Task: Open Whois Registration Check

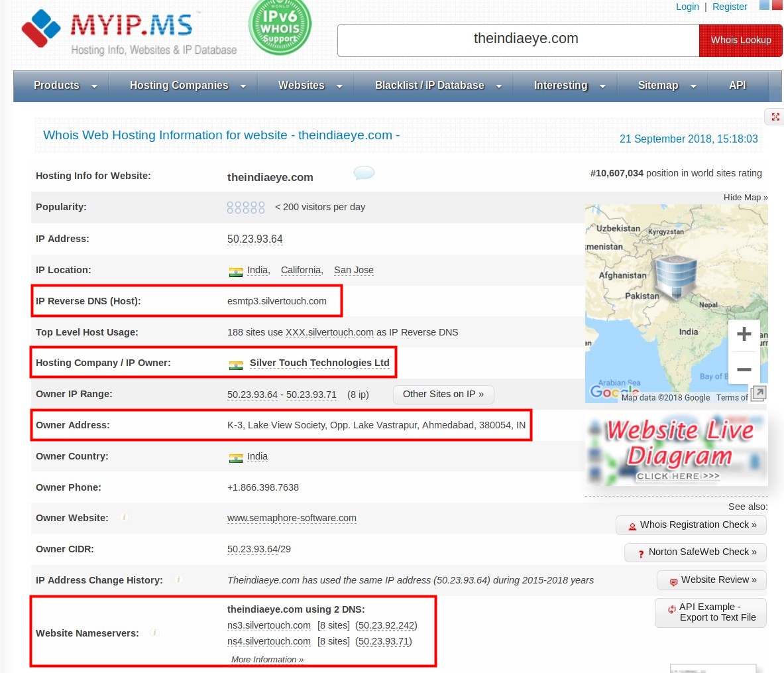Action: [691, 525]
